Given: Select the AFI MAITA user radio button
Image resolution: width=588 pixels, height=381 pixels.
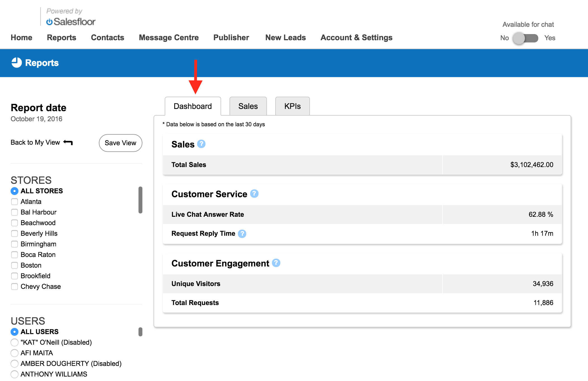Looking at the screenshot, I should tap(15, 353).
